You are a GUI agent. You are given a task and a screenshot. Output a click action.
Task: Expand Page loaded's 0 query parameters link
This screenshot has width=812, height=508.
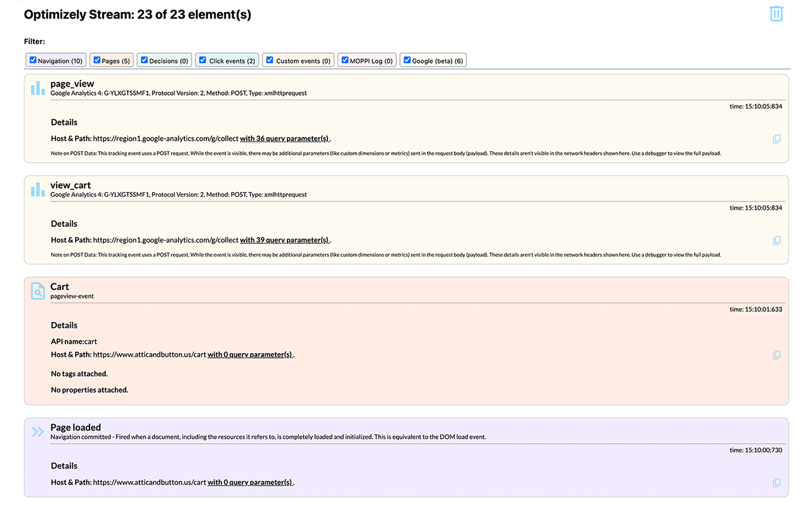[251, 482]
